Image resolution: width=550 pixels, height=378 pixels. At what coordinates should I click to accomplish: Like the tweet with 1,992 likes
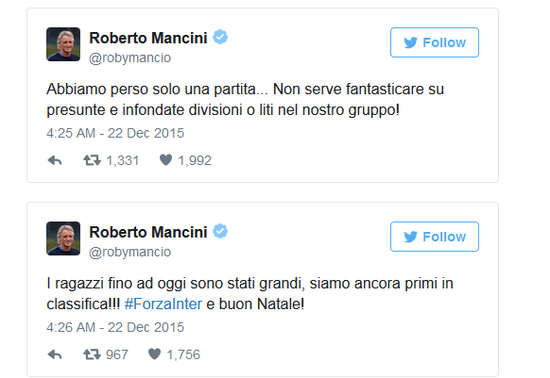pyautogui.click(x=166, y=160)
